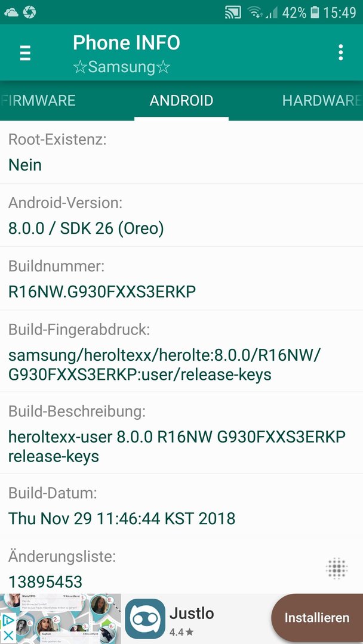
Task: Select the Buildnummer R16NW.G930FXXS3ERKP entry
Action: tap(181, 278)
